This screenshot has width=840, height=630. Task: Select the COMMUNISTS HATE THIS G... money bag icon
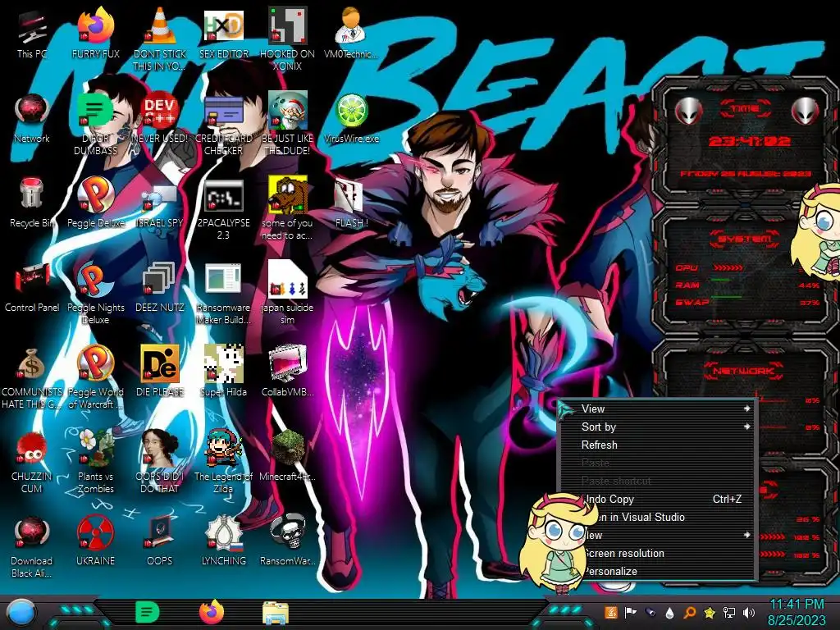pyautogui.click(x=32, y=377)
